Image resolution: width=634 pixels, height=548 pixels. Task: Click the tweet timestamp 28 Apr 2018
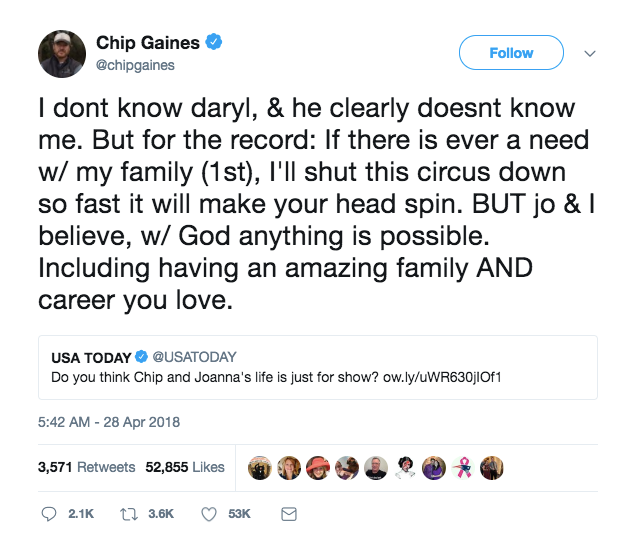109,422
